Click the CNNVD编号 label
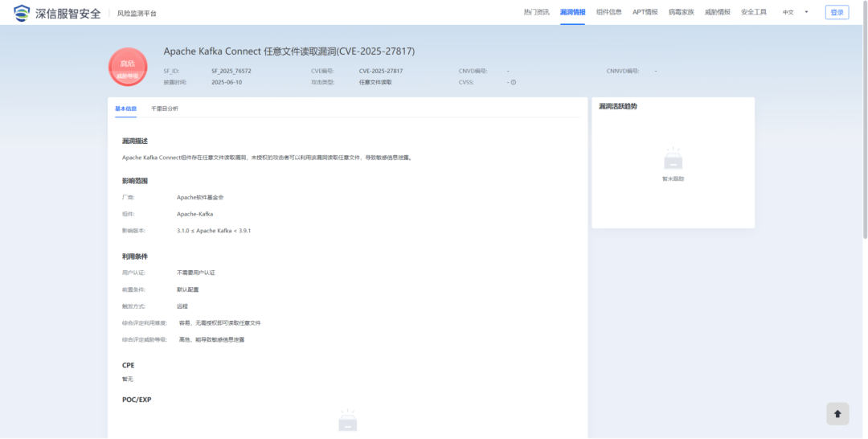 (622, 71)
